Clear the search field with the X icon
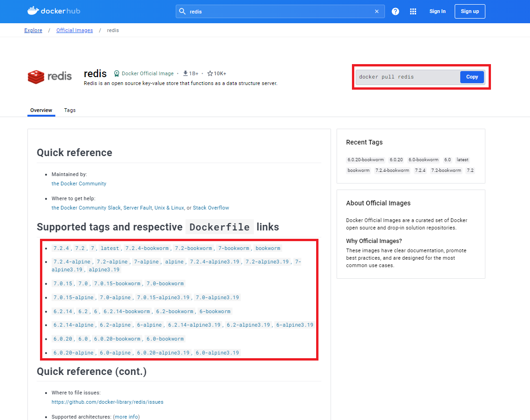This screenshot has width=530, height=420. click(377, 12)
